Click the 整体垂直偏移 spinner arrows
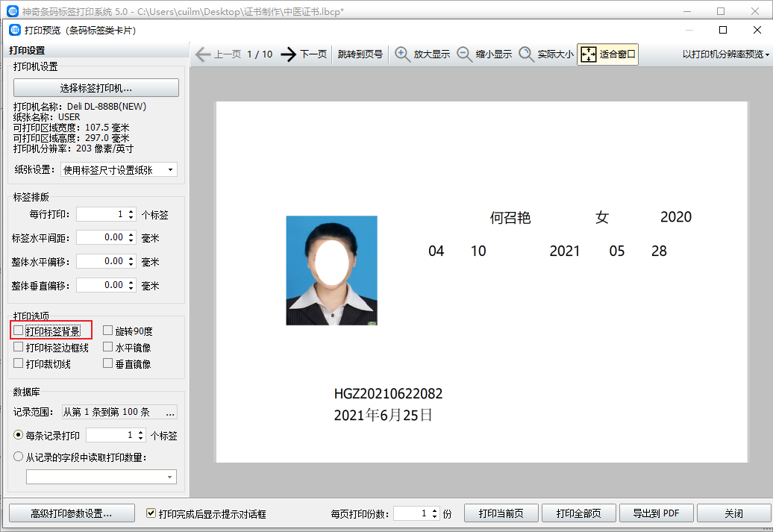The image size is (773, 532). 131,285
